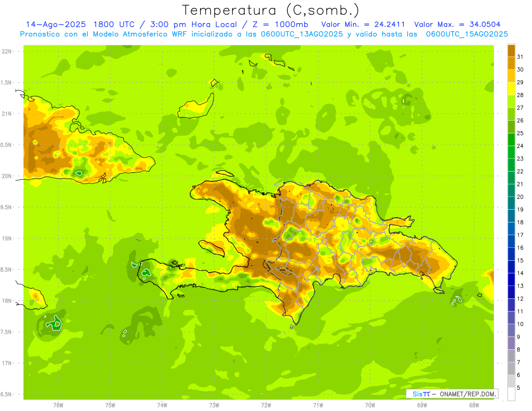Image resolution: width=532 pixels, height=411 pixels.
Task: Click the 'Valor Min. = 24.2411' value
Action: 363,24
